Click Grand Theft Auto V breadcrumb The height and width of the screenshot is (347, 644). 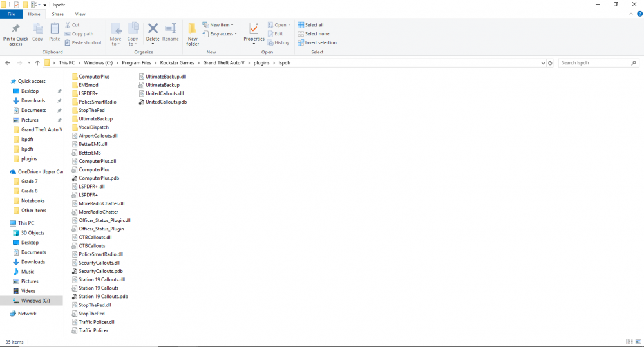223,63
